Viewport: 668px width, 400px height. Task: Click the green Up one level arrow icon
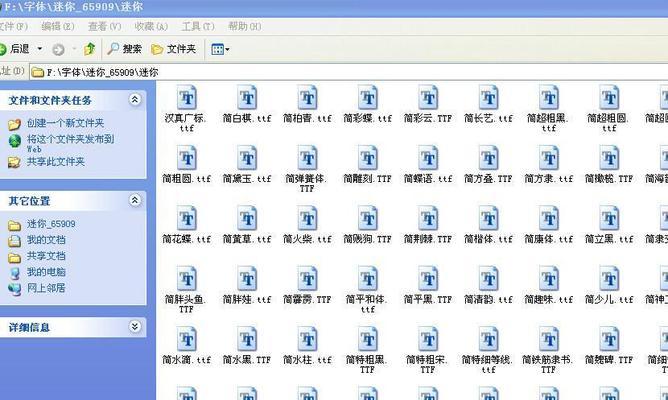[89, 49]
